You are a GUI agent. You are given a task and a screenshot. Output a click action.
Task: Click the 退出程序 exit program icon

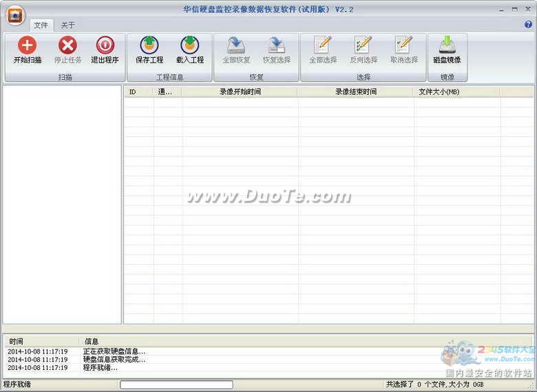click(x=105, y=45)
